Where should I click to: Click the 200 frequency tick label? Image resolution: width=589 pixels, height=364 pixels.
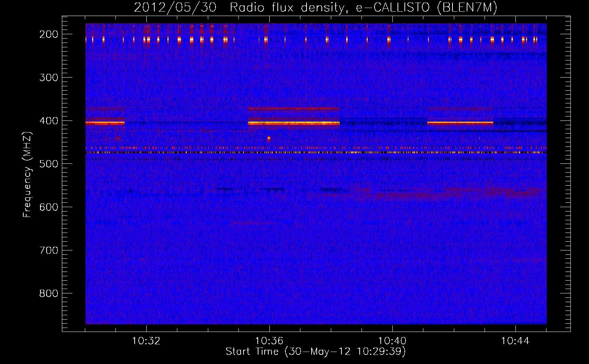[49, 34]
